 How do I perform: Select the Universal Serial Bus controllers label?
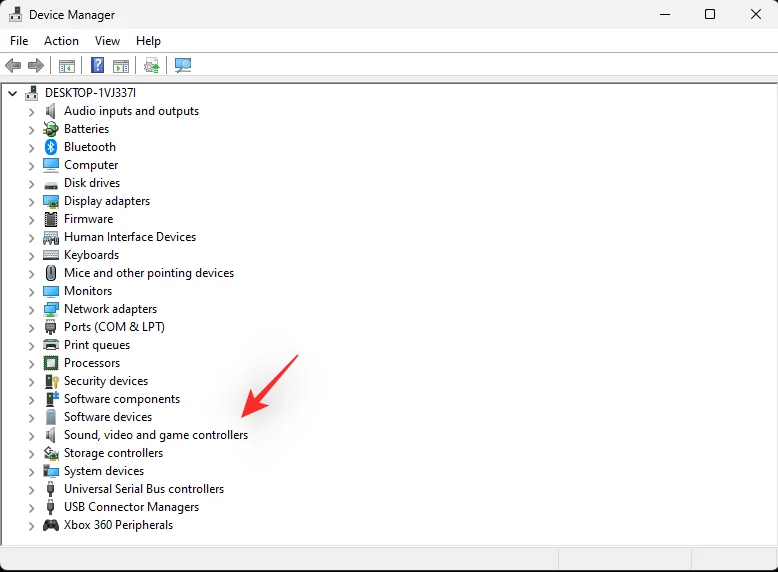144,489
